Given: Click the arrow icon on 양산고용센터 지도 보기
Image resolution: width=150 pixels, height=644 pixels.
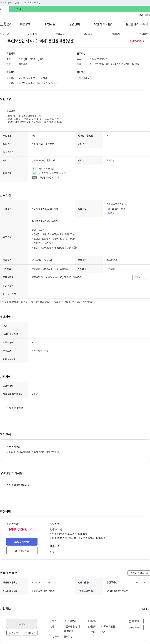Looking at the screenshot, I should pyautogui.click(x=144, y=583).
